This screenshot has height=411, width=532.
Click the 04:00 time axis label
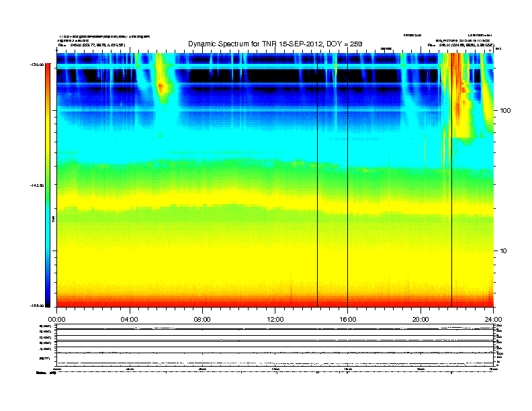click(130, 320)
